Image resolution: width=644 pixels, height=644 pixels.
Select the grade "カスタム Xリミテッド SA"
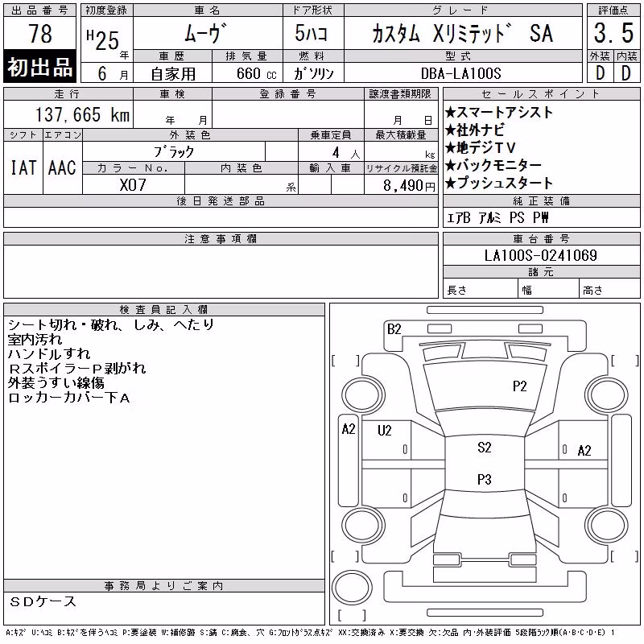coord(462,34)
